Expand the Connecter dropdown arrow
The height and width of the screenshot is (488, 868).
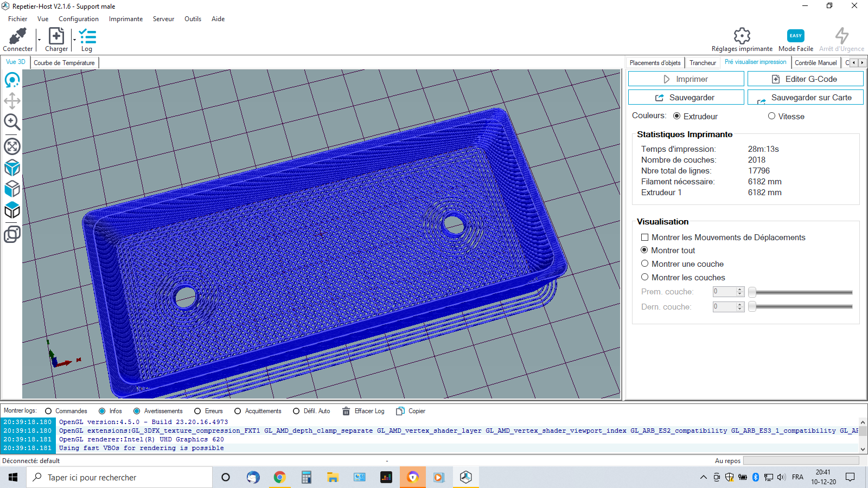tap(39, 40)
